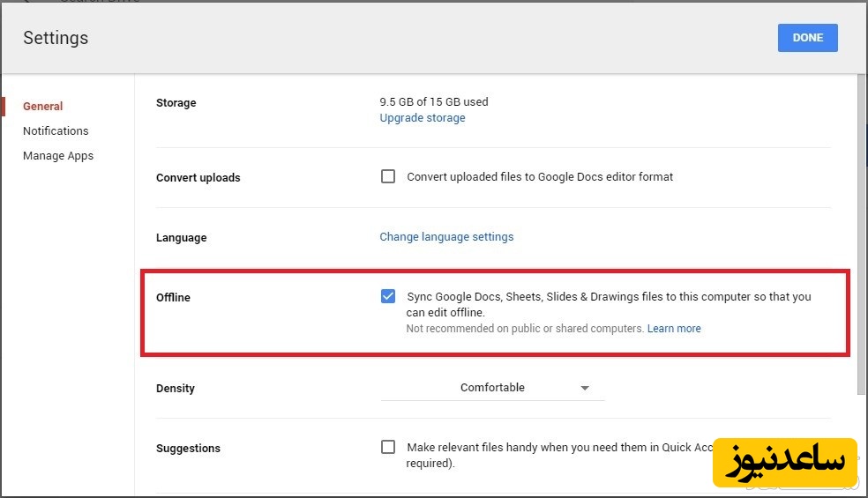Click the Comfortable density value

(492, 388)
